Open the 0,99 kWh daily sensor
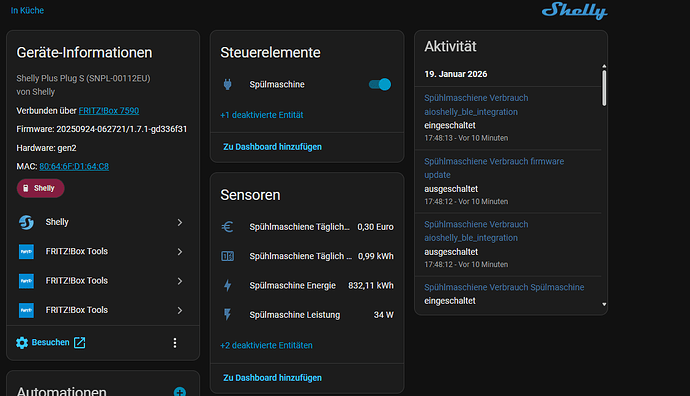 click(x=307, y=256)
